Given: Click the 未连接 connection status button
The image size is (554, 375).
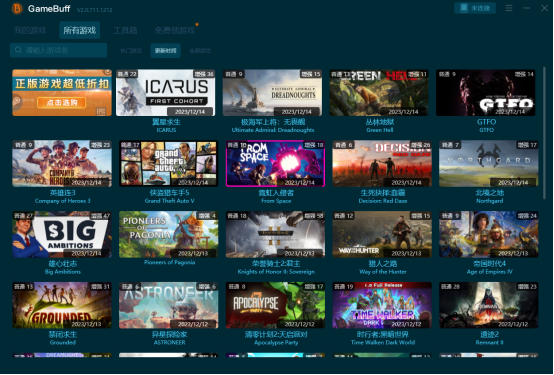Looking at the screenshot, I should pos(475,8).
